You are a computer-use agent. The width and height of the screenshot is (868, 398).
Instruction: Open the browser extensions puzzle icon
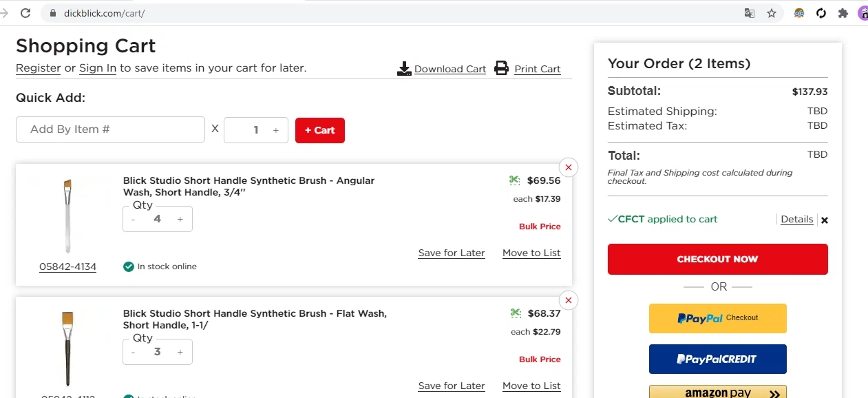point(843,13)
